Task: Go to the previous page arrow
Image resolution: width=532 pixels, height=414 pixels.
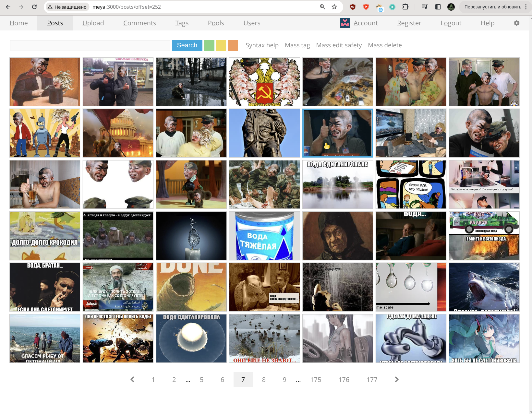Action: [132, 380]
